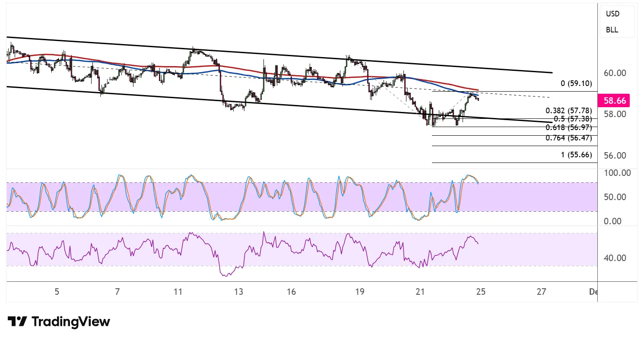Screen dimensions: 644x341
Task: Click the RSI 40.00 scale label
Action: point(615,258)
